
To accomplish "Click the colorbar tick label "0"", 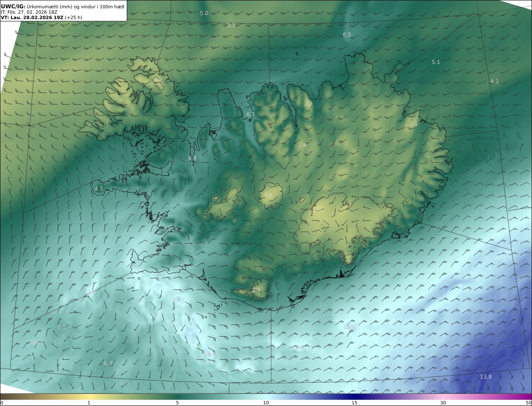I will click(2, 403).
